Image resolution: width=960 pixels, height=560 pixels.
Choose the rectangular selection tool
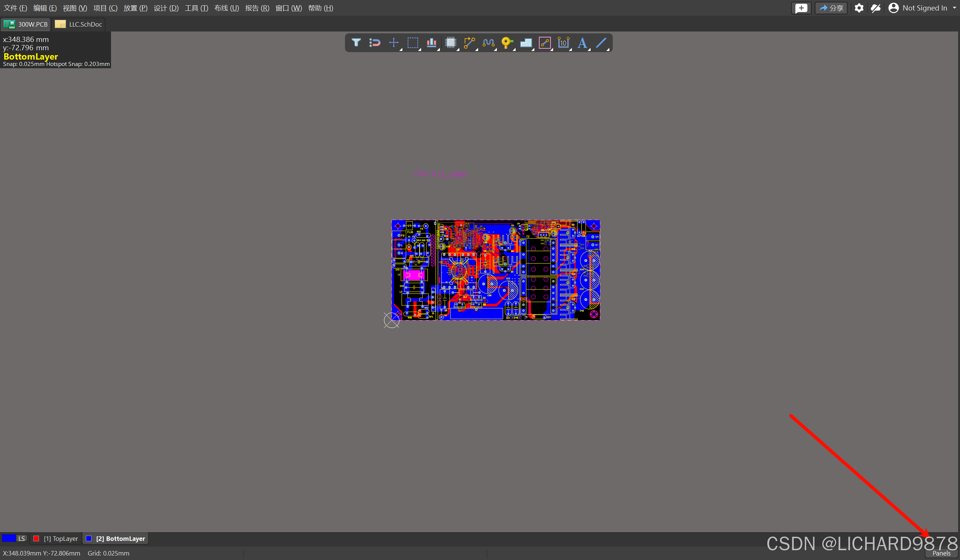(412, 43)
